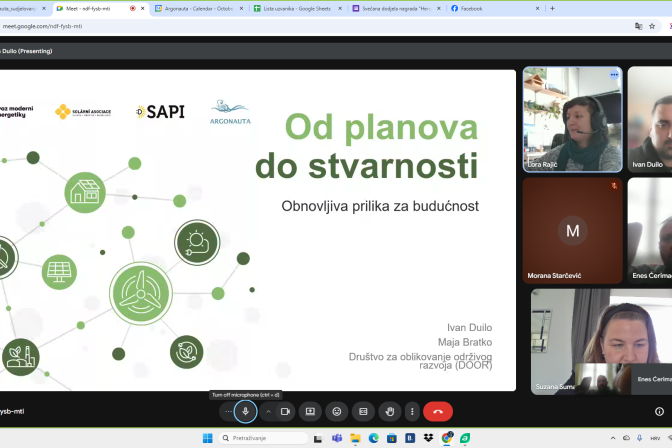Click the wind turbine icon on the slide
This screenshot has height=448, width=672.
tap(141, 294)
